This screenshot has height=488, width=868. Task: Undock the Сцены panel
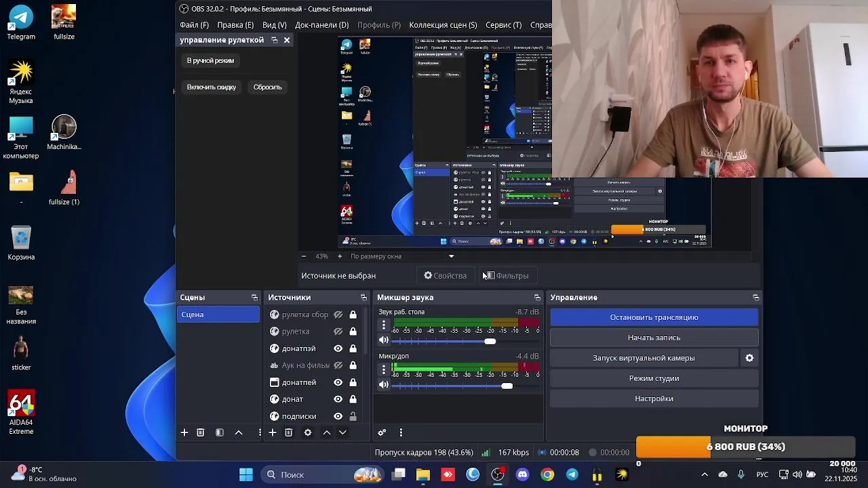point(254,298)
